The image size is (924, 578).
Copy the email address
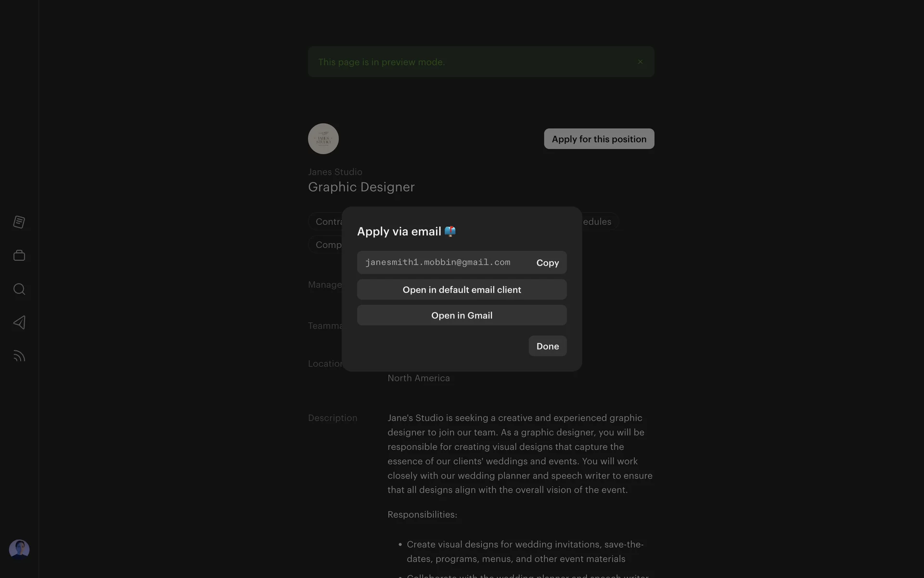(548, 263)
